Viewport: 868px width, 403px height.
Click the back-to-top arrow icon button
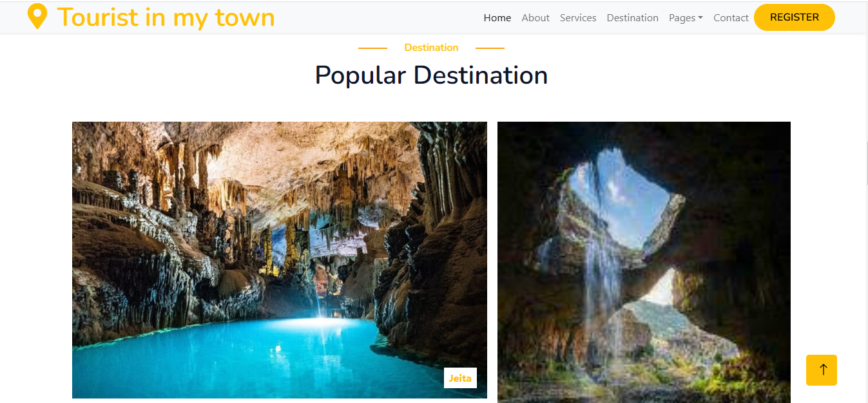coord(822,370)
